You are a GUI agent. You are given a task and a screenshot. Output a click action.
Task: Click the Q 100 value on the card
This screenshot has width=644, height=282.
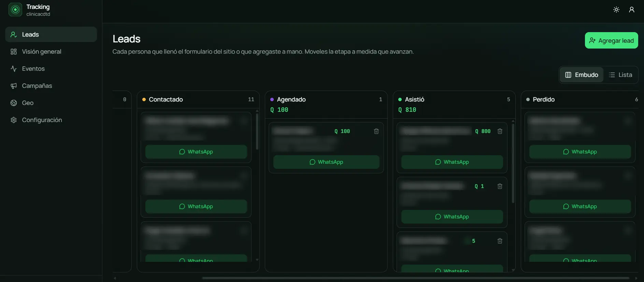pyautogui.click(x=342, y=131)
